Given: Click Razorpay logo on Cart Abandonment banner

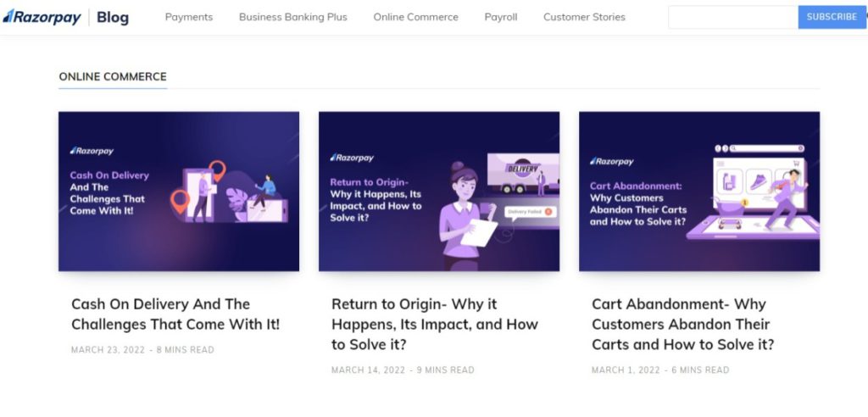Looking at the screenshot, I should point(612,161).
